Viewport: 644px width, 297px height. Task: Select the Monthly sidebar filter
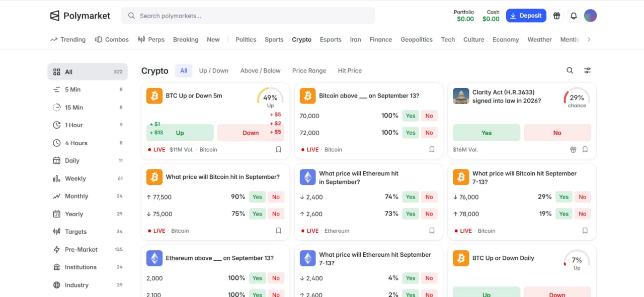click(88, 196)
